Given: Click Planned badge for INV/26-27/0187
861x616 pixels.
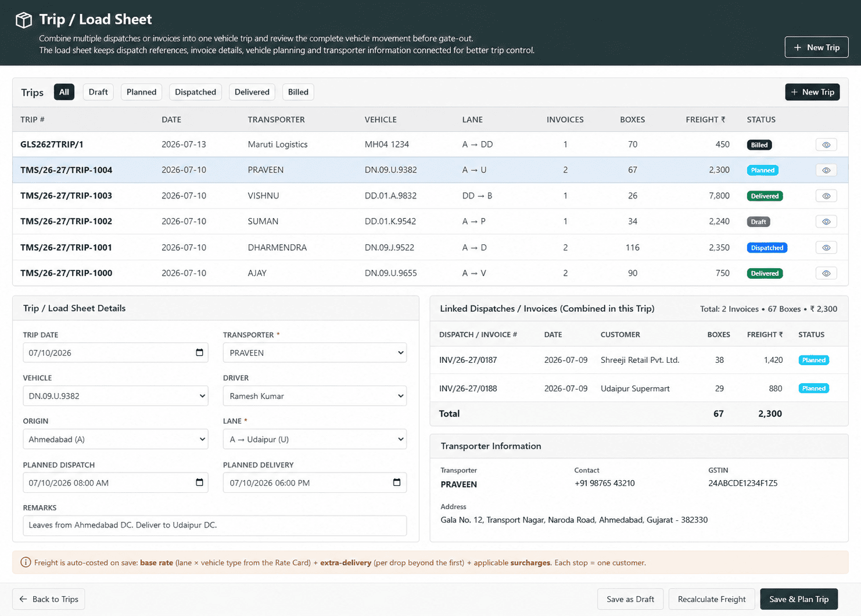Looking at the screenshot, I should (814, 360).
